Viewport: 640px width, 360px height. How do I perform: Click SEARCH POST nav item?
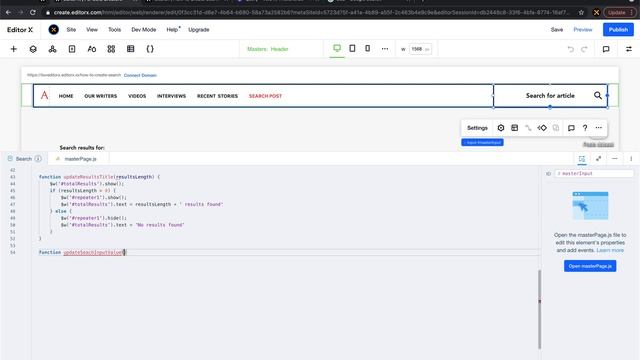(x=265, y=96)
